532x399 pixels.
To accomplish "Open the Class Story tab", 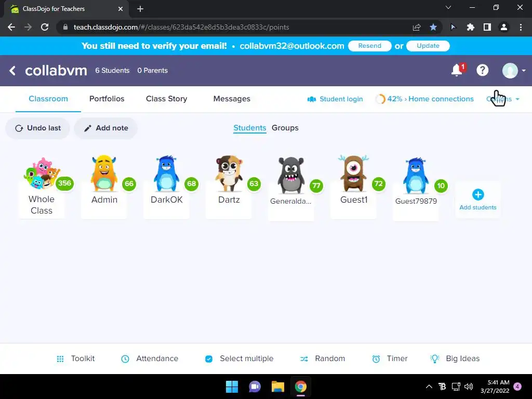I will click(167, 99).
